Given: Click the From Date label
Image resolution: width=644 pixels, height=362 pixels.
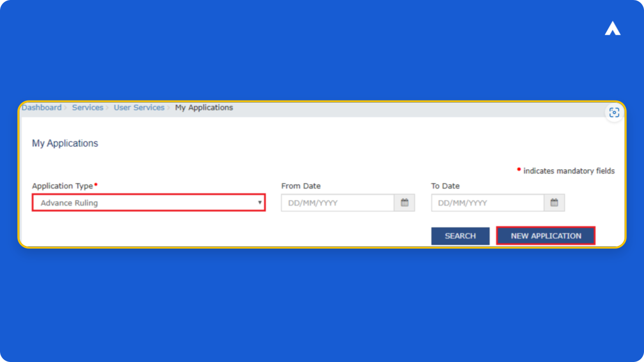Looking at the screenshot, I should coord(301,186).
